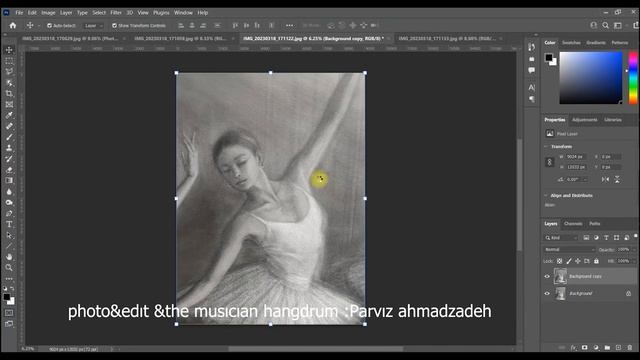The width and height of the screenshot is (640, 360).
Task: Select the Move tool in the toolbar
Action: 9,50
